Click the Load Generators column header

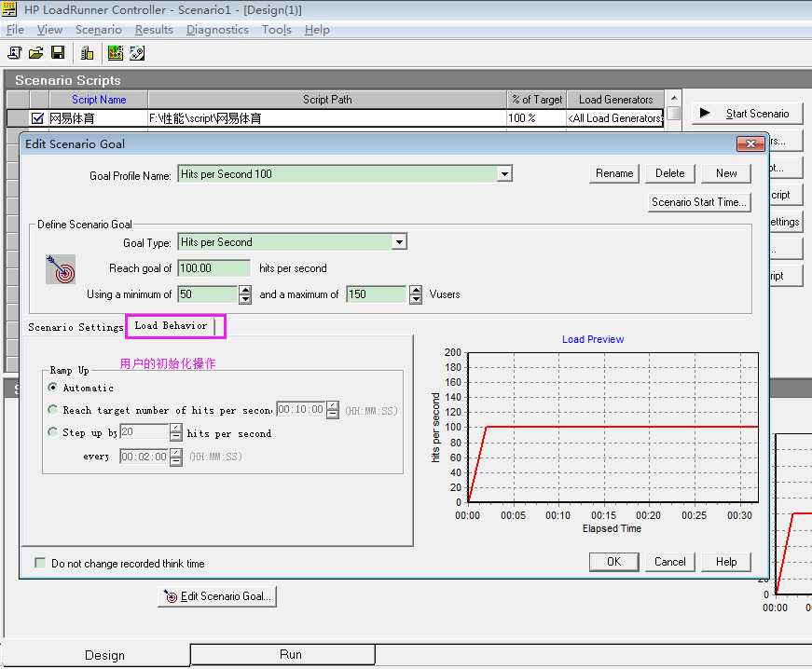615,100
